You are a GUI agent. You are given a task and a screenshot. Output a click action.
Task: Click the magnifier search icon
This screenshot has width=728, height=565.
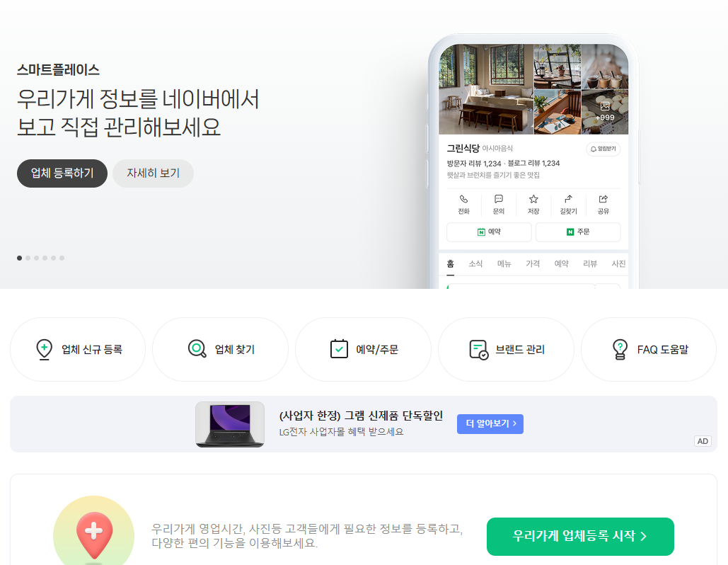tap(197, 349)
